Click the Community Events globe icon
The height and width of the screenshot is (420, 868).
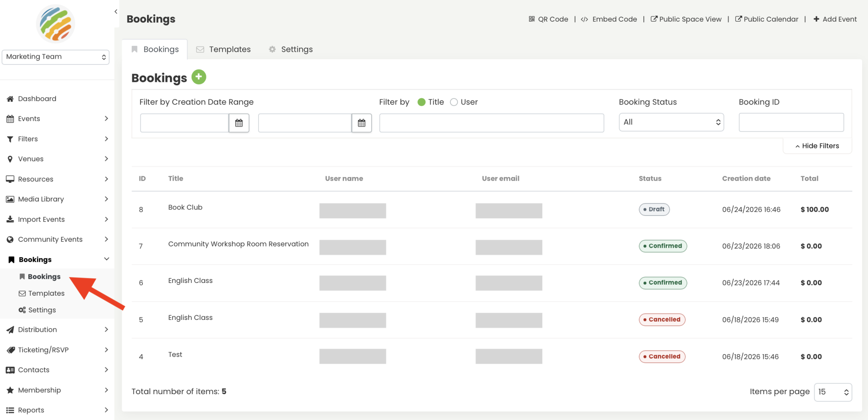pos(10,240)
